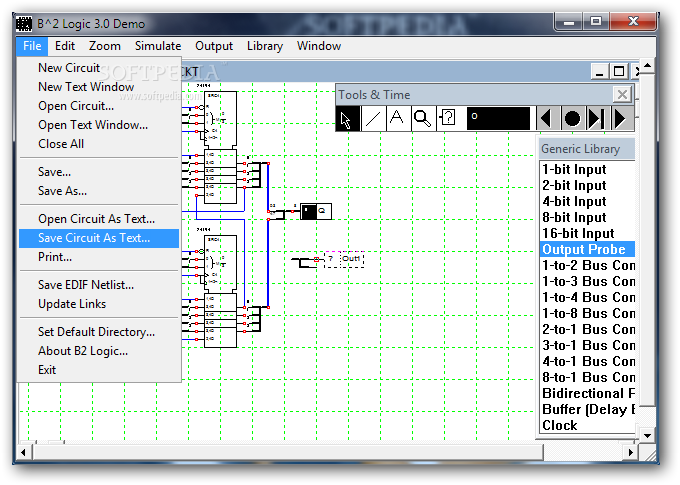Select Output Probe library item
This screenshot has height=485, width=680.
[587, 249]
